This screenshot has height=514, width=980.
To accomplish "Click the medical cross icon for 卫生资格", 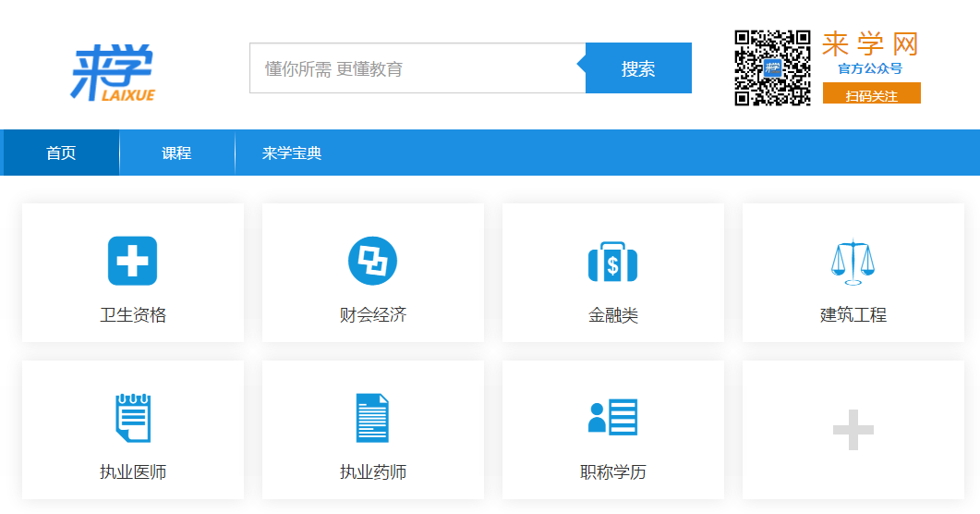I will tap(132, 261).
